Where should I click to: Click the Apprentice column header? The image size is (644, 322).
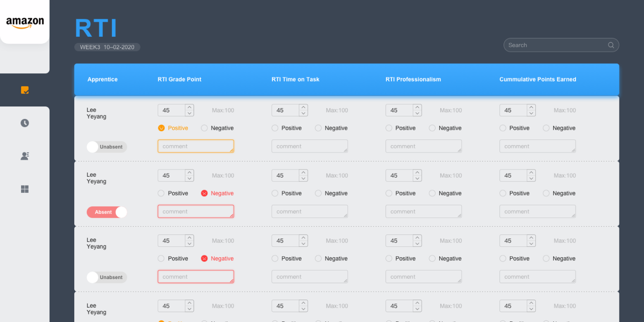pyautogui.click(x=102, y=80)
